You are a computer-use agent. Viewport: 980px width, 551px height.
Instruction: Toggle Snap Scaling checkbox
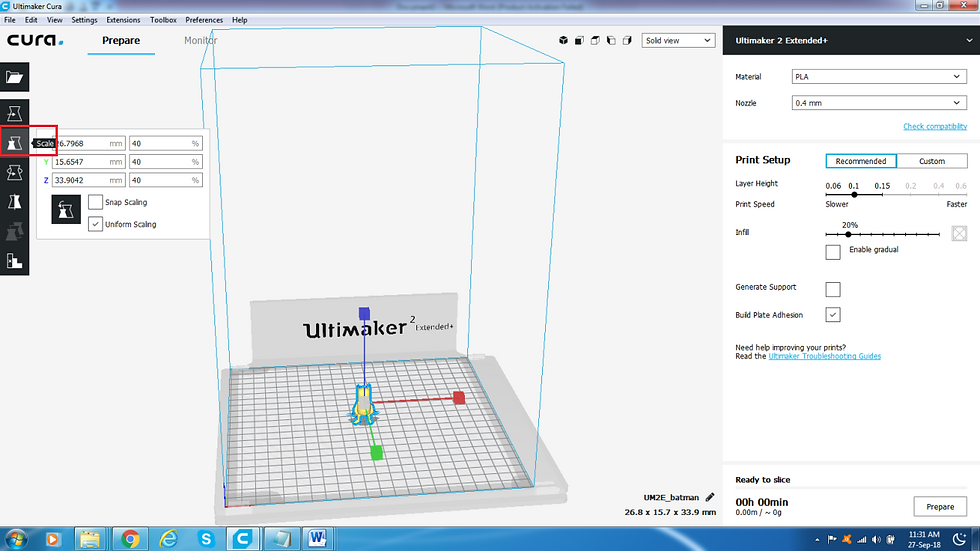(95, 202)
